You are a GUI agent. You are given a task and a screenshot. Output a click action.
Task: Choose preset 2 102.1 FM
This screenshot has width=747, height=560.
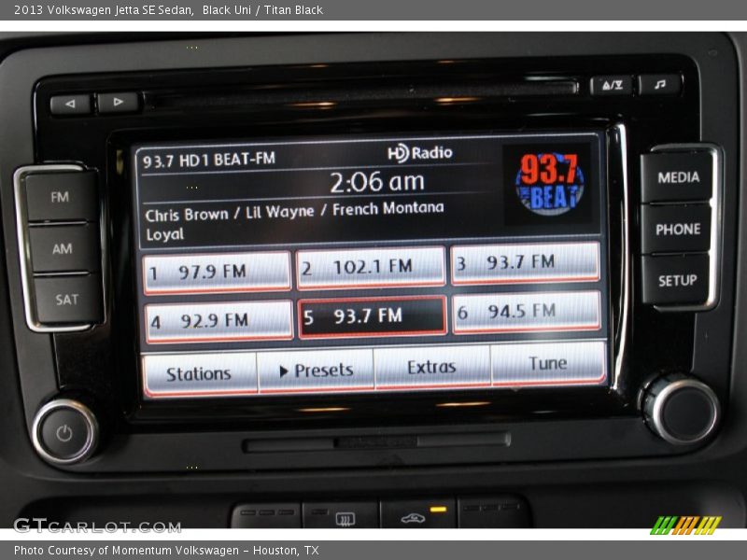(x=371, y=267)
